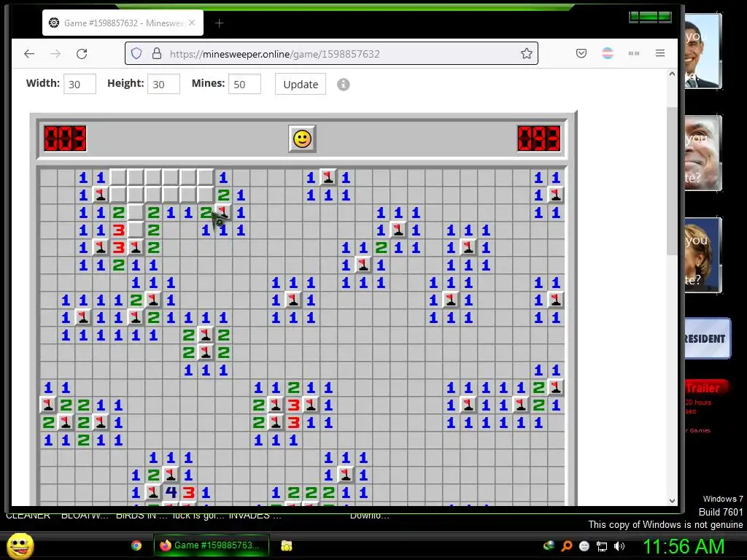Focus the Mines count input field
747x560 pixels.
pyautogui.click(x=244, y=85)
